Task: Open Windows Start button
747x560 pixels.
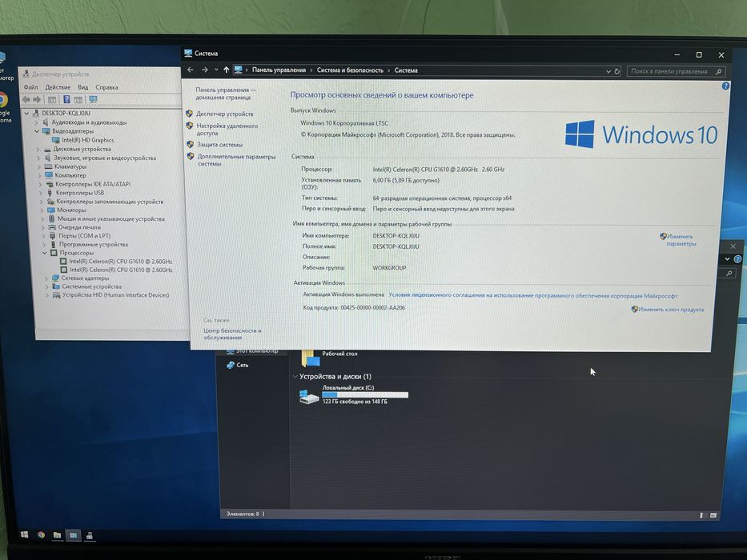Action: pos(24,534)
